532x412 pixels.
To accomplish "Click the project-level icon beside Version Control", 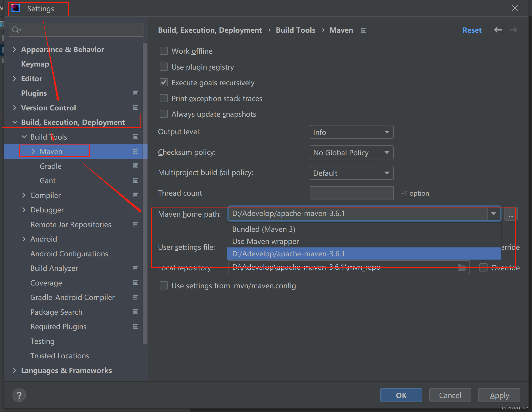I will [135, 107].
